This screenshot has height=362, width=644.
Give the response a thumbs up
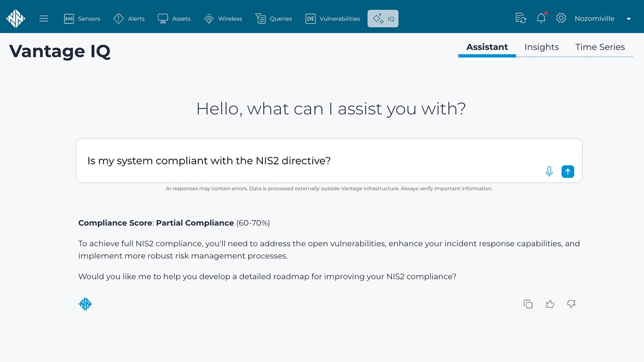550,304
